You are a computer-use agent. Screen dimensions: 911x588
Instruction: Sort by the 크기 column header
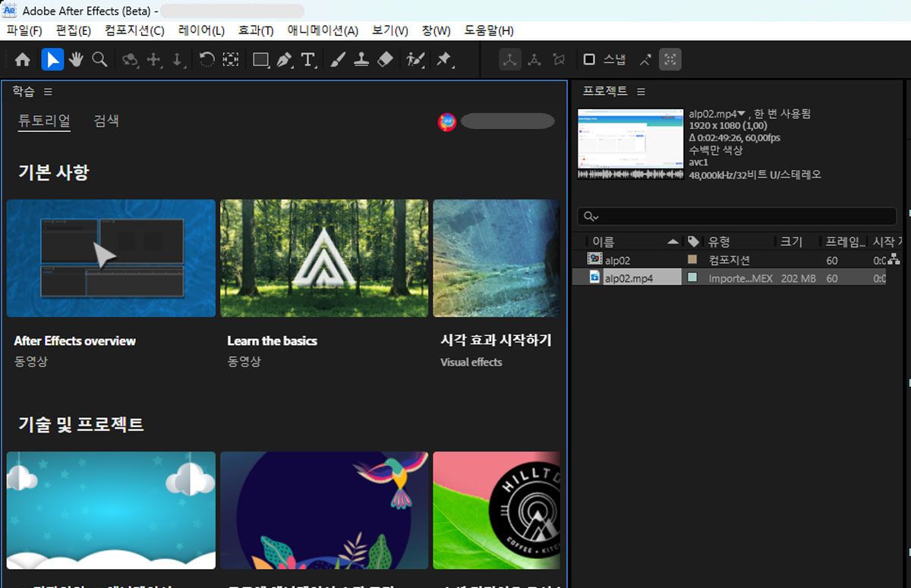791,241
